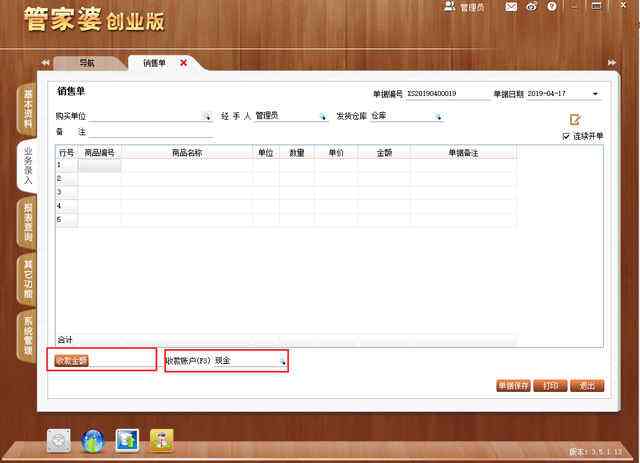This screenshot has height=463, width=640.
Task: Click the 数量 column header
Action: (297, 153)
